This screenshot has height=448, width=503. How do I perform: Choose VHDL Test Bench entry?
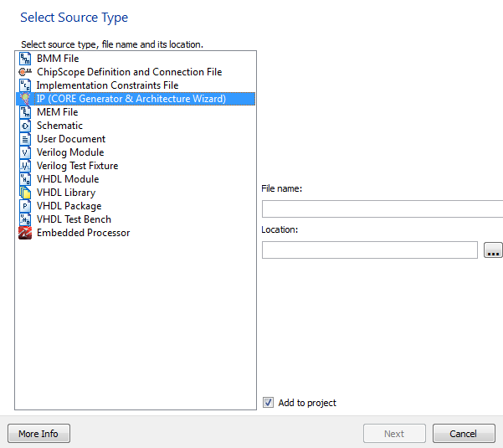point(74,219)
